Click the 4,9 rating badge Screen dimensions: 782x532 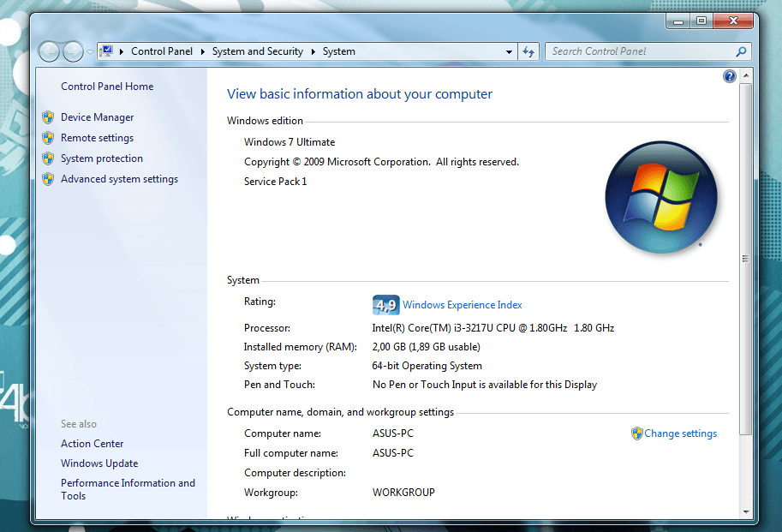click(x=385, y=305)
